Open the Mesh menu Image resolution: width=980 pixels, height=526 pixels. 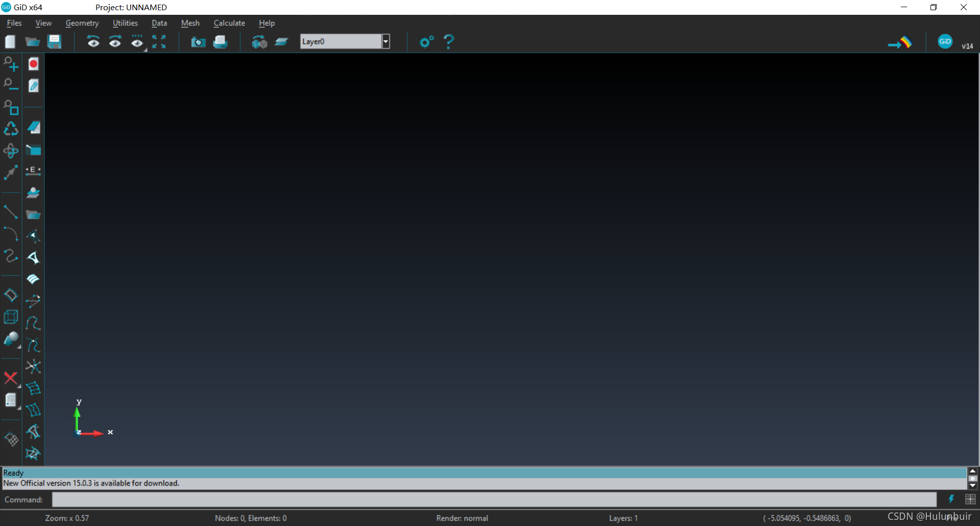(190, 23)
